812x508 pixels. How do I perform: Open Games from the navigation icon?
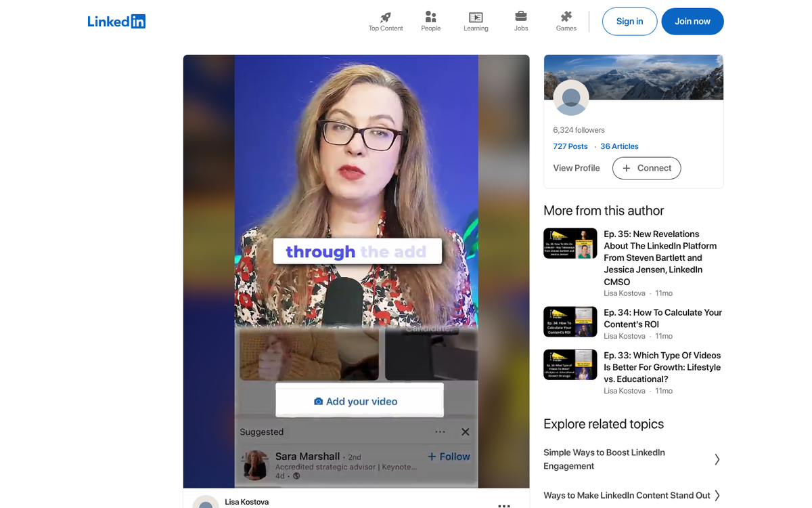click(566, 17)
